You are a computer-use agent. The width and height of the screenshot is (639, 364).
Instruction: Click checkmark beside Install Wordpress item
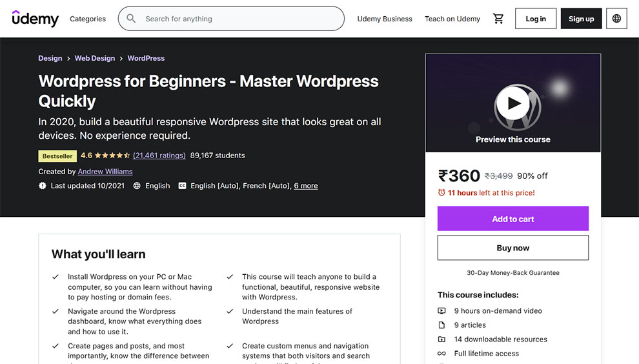[56, 277]
